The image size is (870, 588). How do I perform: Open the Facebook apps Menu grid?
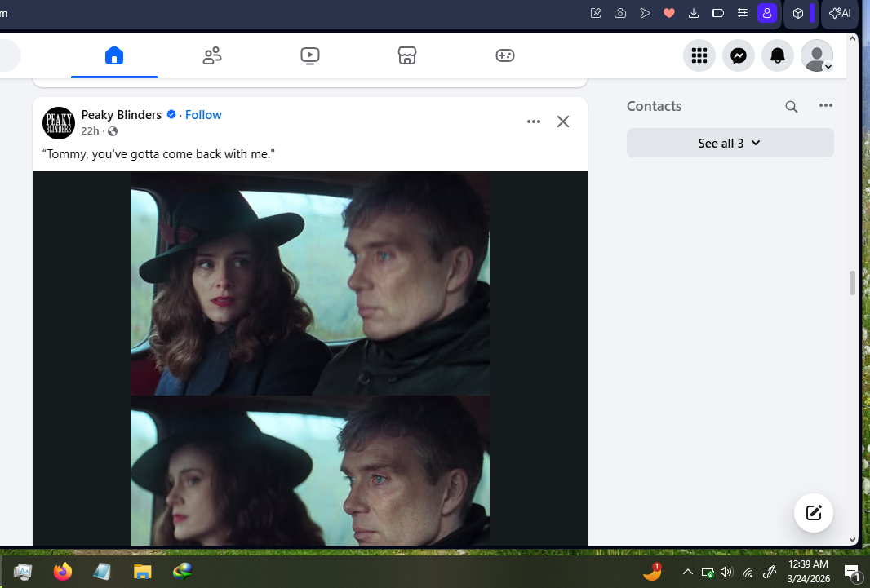699,55
